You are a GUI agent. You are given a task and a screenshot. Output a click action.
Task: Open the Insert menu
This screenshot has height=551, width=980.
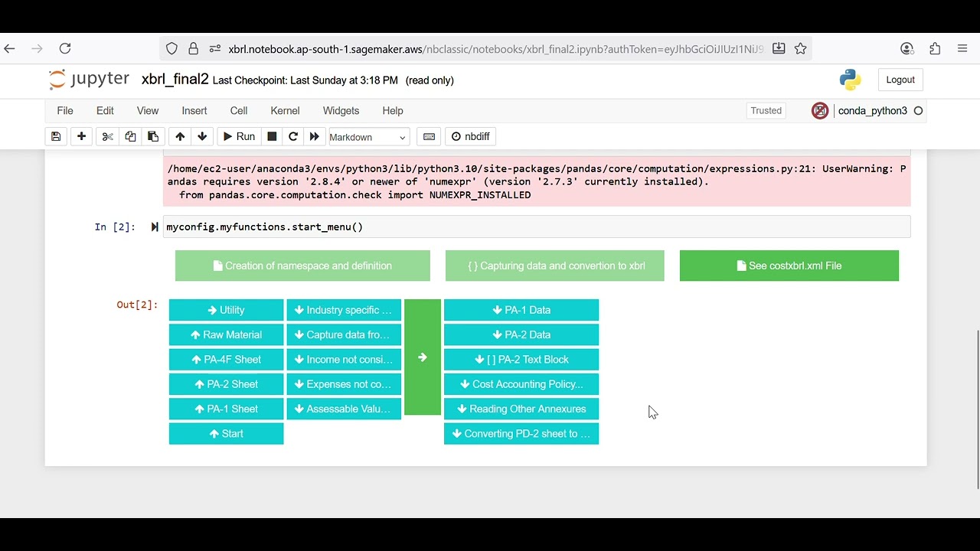point(194,111)
